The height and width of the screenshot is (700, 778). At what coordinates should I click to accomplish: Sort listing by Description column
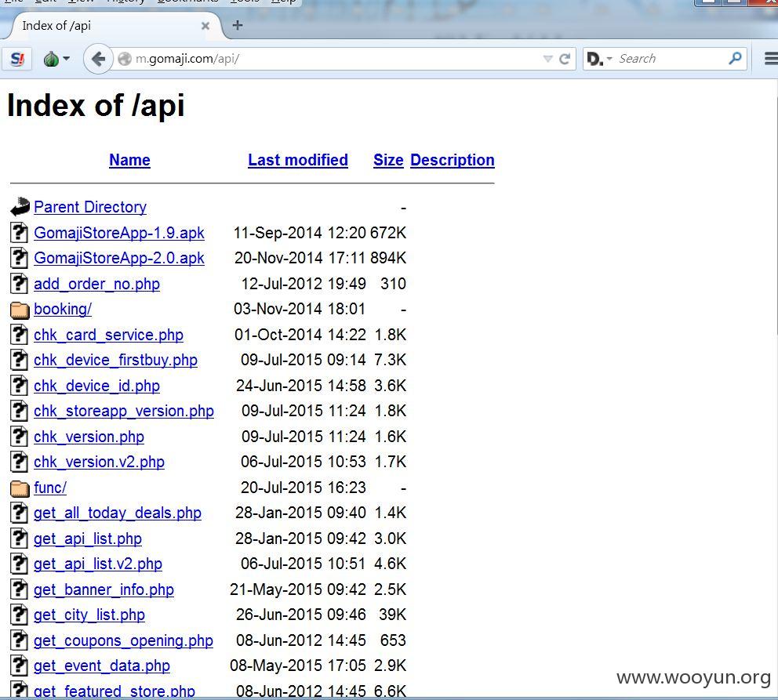tap(452, 160)
